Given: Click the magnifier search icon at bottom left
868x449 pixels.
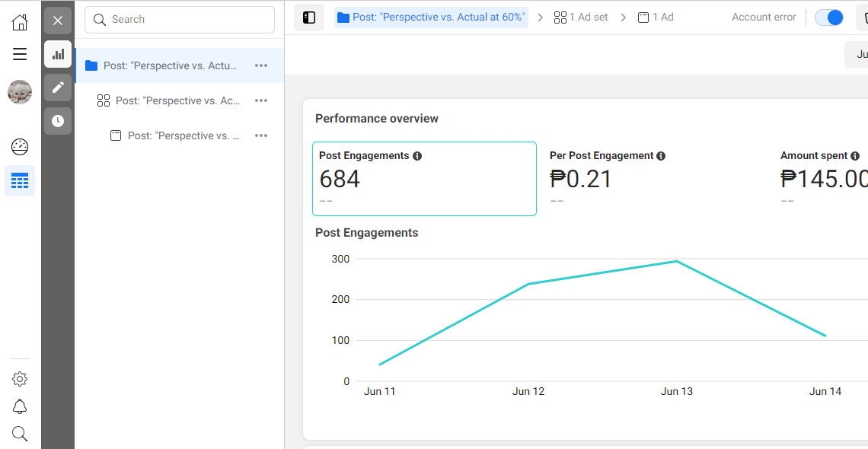Looking at the screenshot, I should pos(20,434).
